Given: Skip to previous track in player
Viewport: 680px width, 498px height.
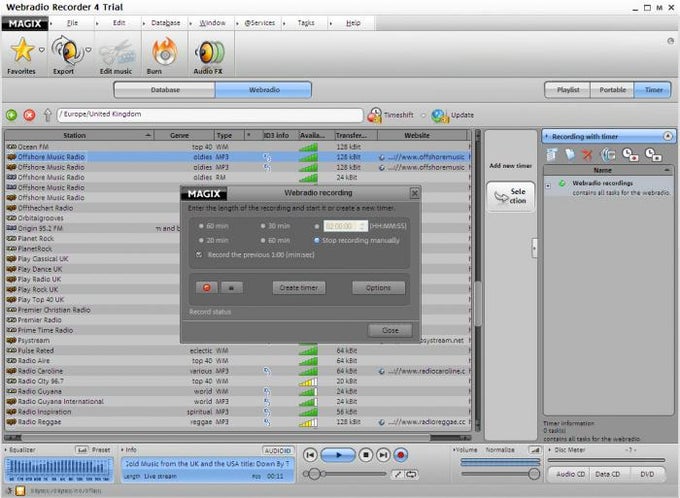Looking at the screenshot, I should (310, 455).
